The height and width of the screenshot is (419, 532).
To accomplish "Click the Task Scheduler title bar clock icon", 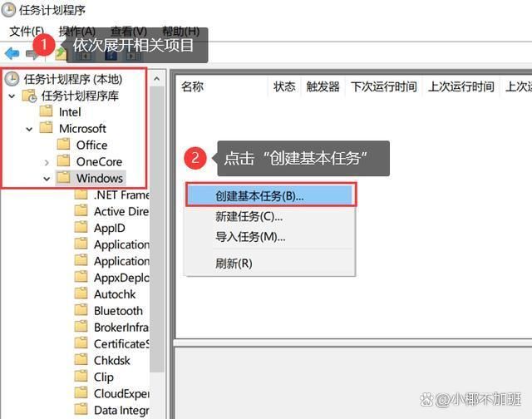I will 8,10.
